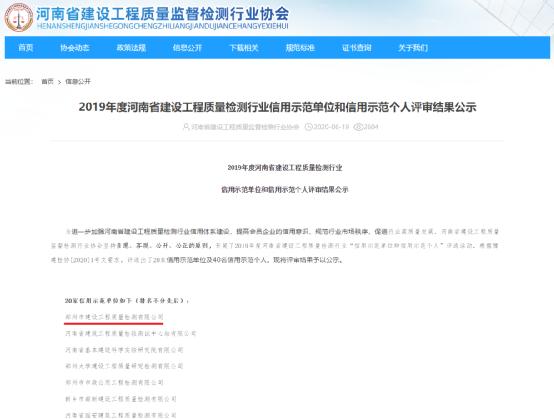
Task: Open the 首页 navigation menu item
Action: [26, 48]
